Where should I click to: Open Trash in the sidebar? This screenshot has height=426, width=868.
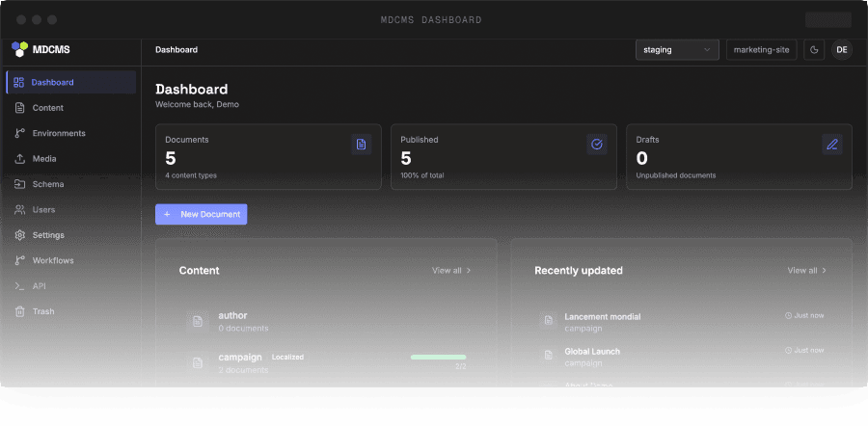click(70, 311)
